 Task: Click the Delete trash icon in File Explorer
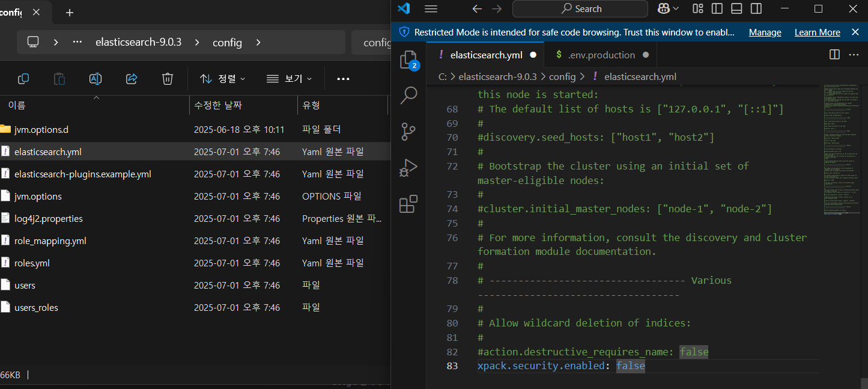click(x=168, y=79)
